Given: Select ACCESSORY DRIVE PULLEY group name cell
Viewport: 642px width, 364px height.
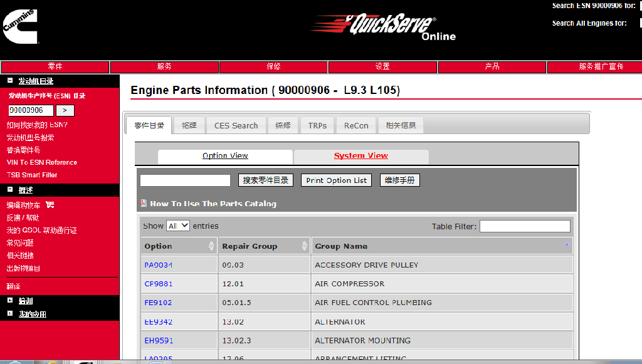Looking at the screenshot, I should (x=442, y=265).
